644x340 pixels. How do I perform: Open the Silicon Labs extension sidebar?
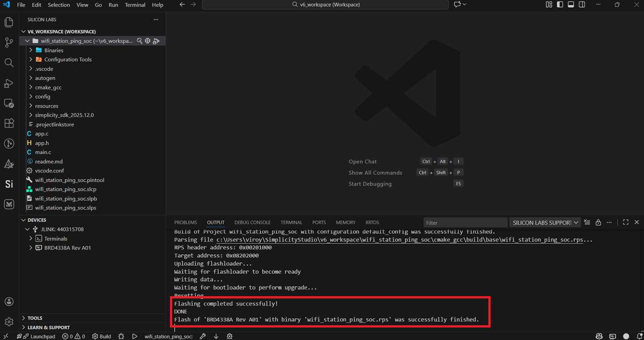pos(9,184)
